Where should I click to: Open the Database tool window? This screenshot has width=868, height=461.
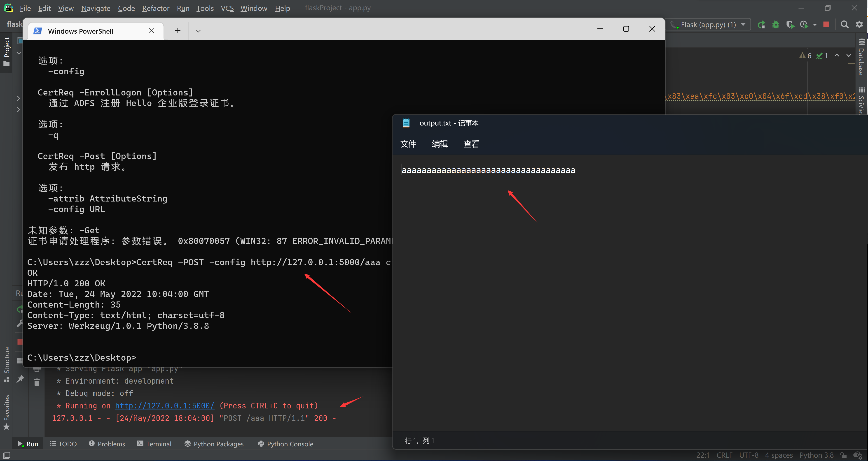coord(862,57)
